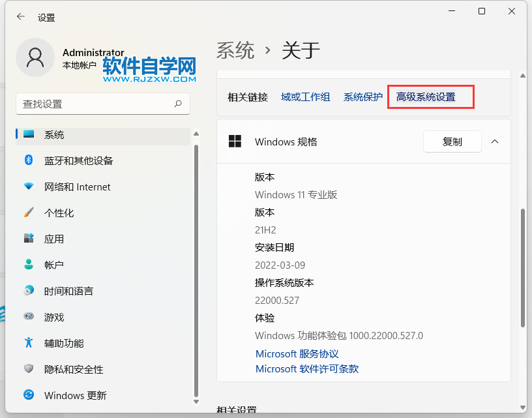Click the main pane scrollbar down arrow
This screenshot has height=418, width=532.
(x=523, y=408)
